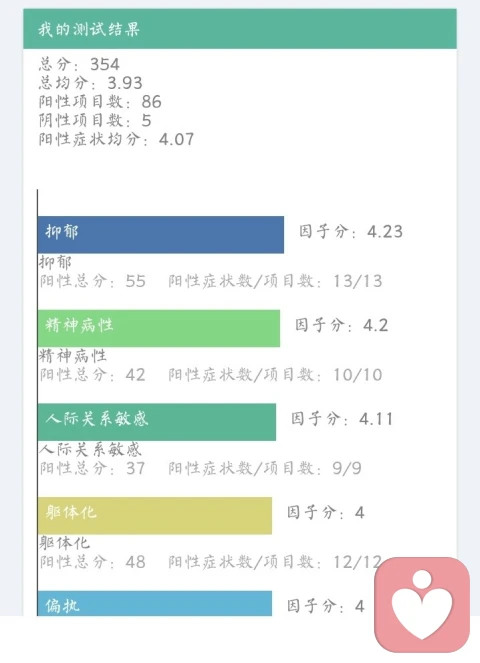This screenshot has width=480, height=663.
Task: Click the 总分 354 line
Action: pyautogui.click(x=80, y=64)
